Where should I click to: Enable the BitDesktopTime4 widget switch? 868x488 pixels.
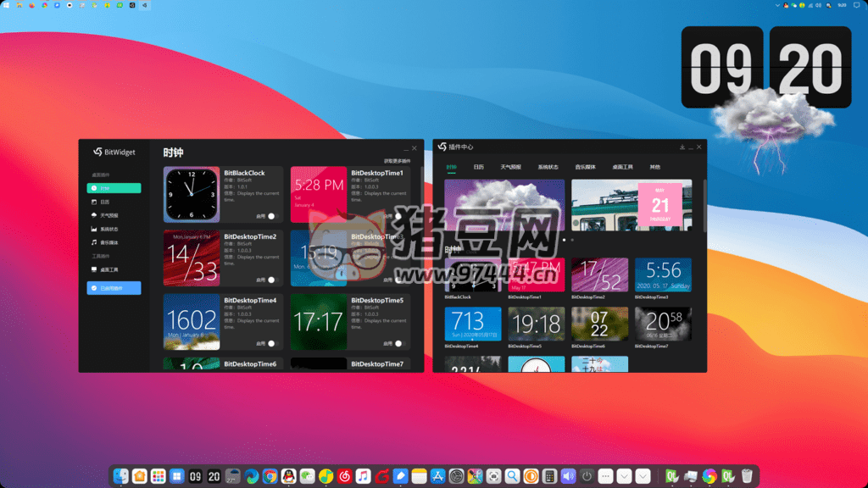coord(273,343)
